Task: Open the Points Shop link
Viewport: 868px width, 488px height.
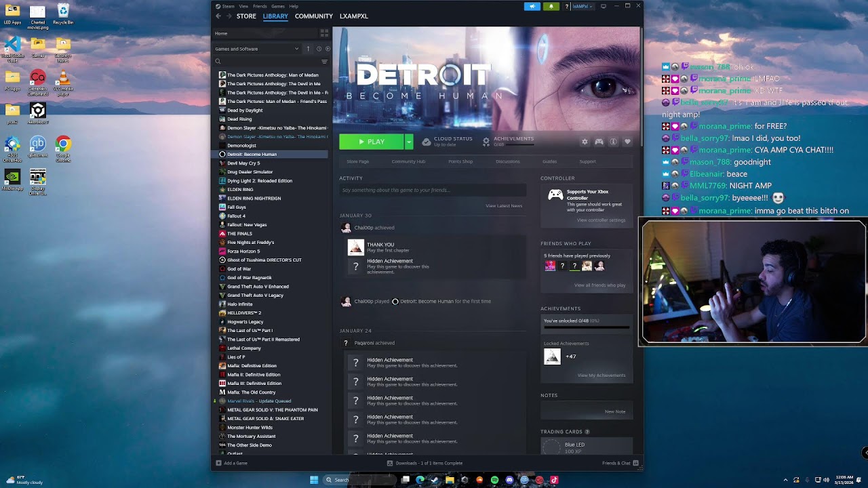Action: (x=460, y=161)
